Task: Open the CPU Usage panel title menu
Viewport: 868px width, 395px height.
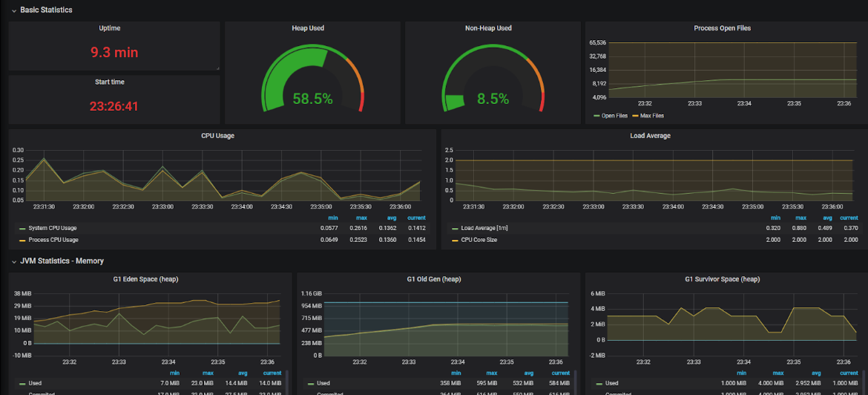Action: point(217,136)
